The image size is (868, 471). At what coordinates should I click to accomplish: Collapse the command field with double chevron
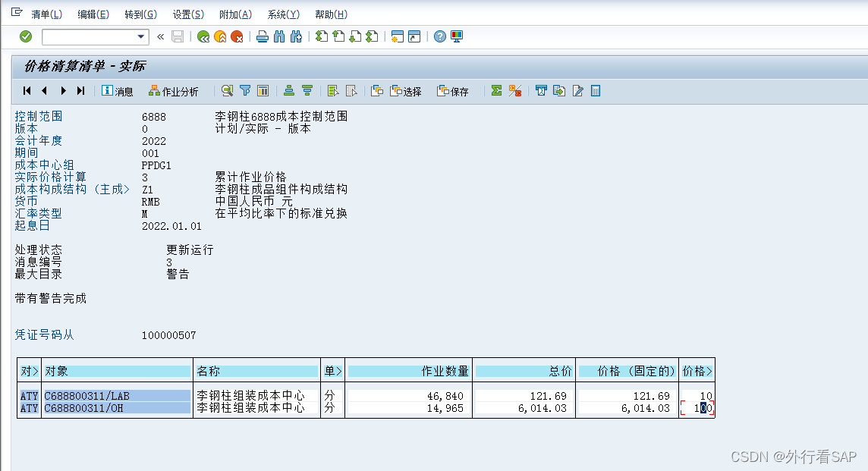(161, 36)
